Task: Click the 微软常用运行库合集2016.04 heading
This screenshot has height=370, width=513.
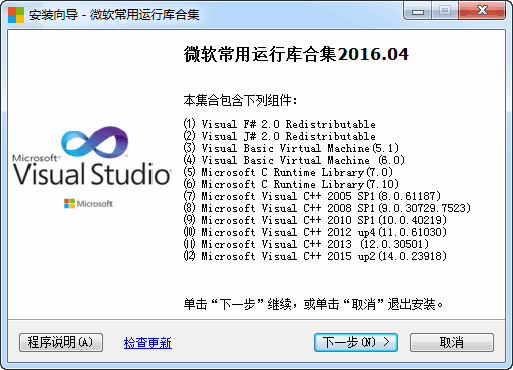Action: [x=296, y=54]
